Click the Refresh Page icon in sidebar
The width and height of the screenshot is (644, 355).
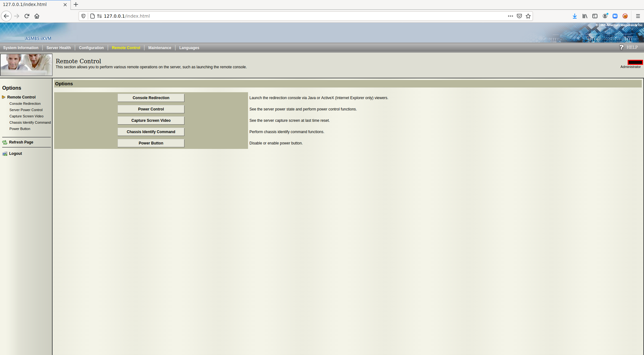coord(5,142)
